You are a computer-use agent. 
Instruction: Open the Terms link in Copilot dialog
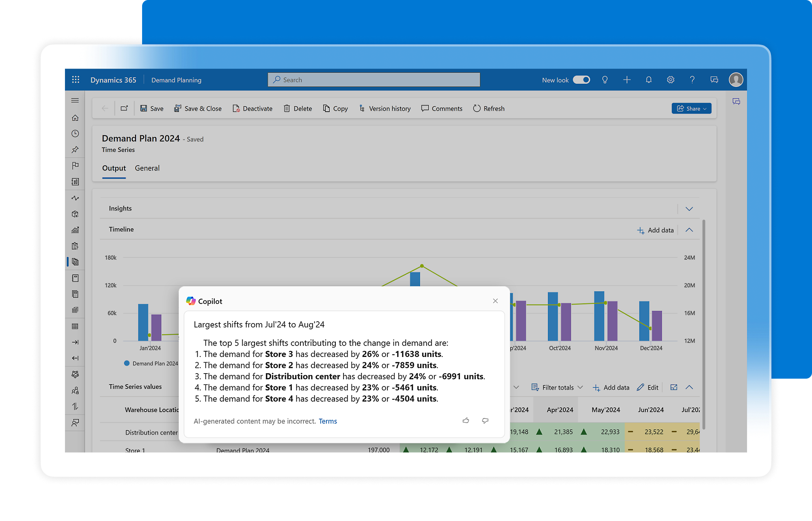point(328,421)
